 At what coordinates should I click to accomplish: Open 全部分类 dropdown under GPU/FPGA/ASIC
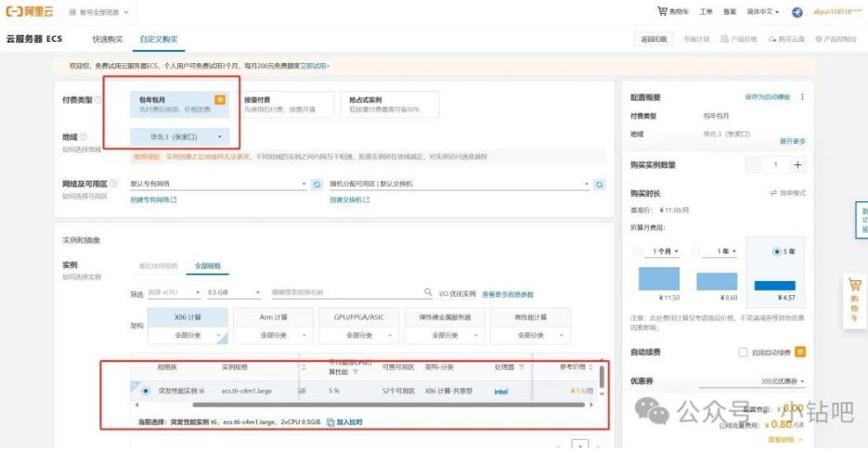[358, 336]
